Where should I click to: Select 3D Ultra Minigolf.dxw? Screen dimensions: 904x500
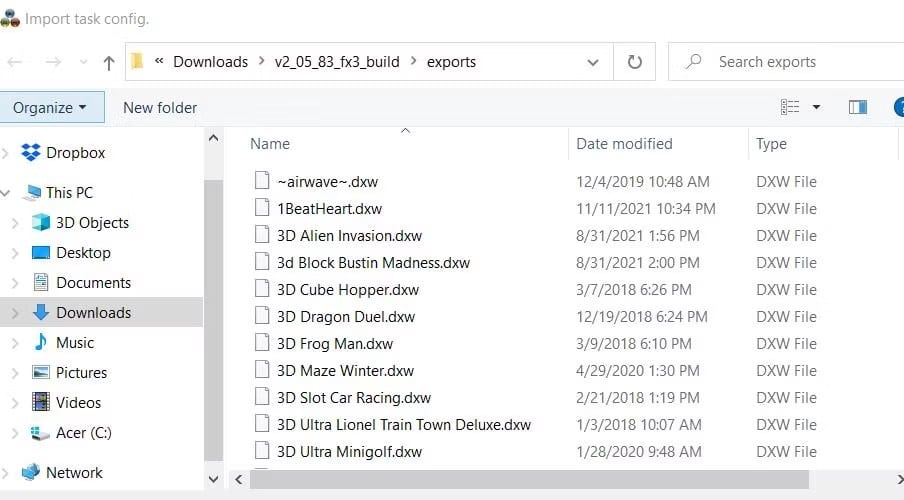(x=349, y=452)
